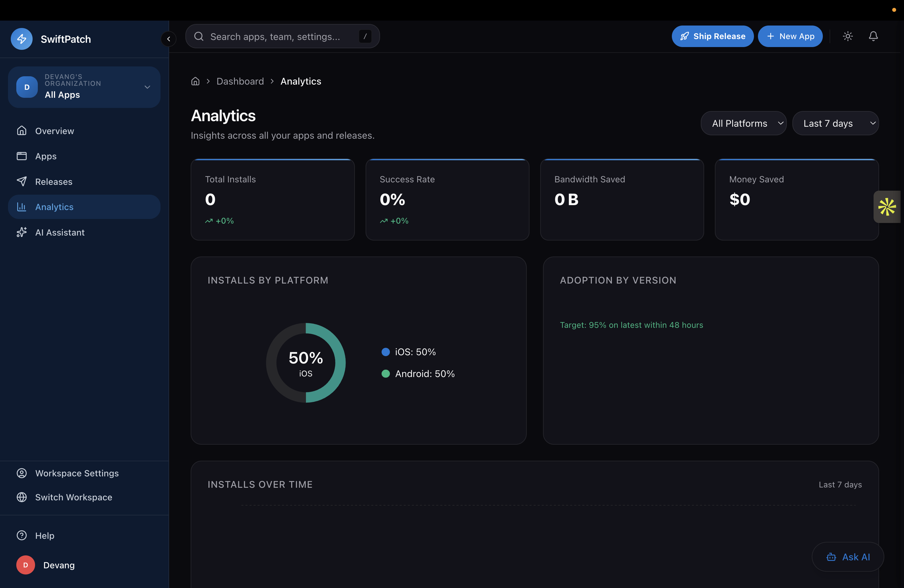Open the Last 7 days dropdown
Viewport: 904px width, 588px height.
(835, 123)
